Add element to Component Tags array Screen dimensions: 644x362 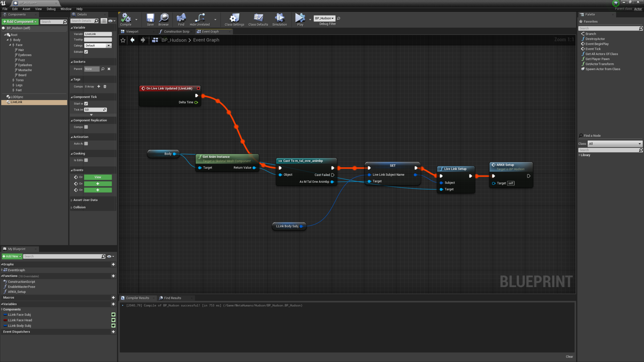pyautogui.click(x=99, y=87)
